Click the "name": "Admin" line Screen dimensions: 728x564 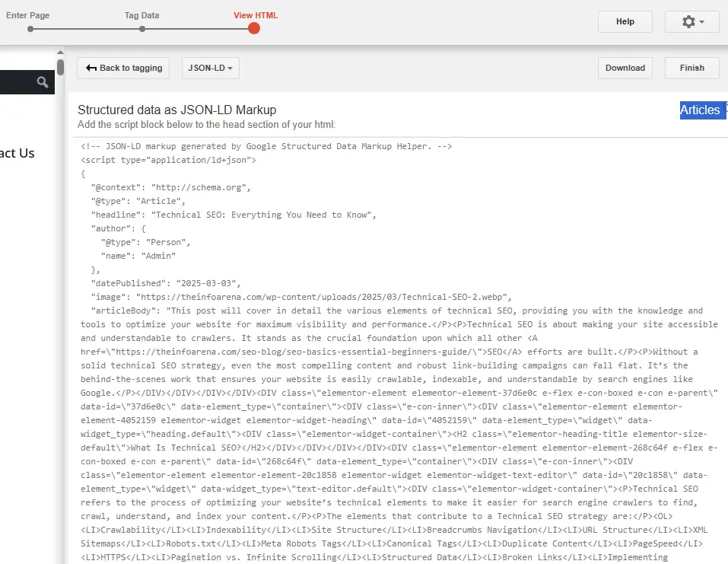(x=138, y=256)
